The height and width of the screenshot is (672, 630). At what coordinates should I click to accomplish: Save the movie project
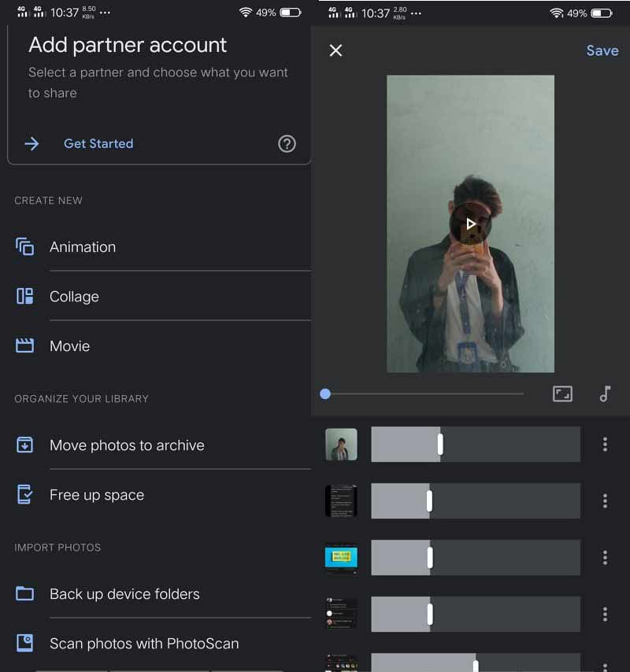(x=602, y=50)
